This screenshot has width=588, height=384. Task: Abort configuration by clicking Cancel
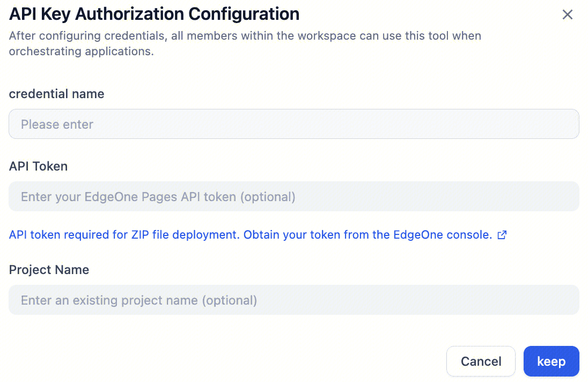click(x=481, y=361)
